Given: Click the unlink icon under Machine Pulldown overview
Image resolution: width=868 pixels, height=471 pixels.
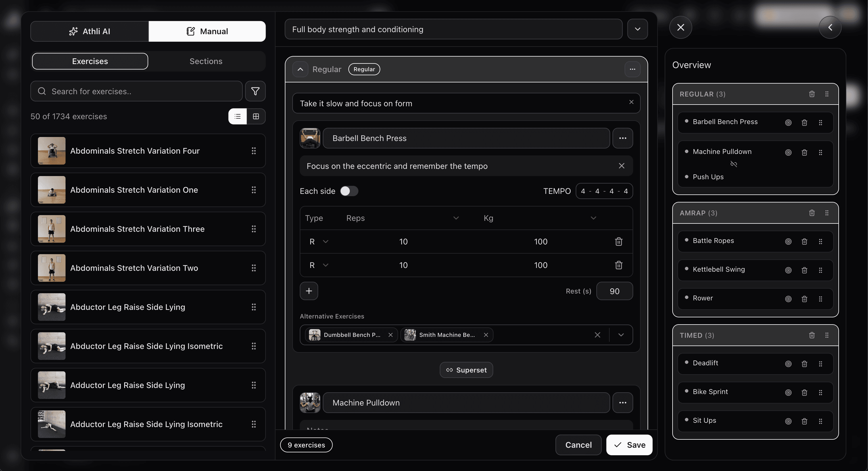Looking at the screenshot, I should (734, 164).
